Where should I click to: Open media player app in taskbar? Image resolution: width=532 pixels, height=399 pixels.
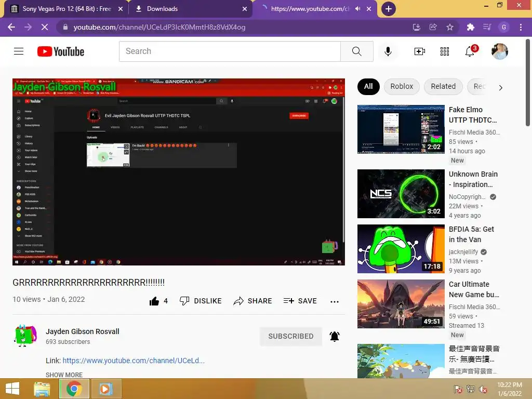coord(105,389)
